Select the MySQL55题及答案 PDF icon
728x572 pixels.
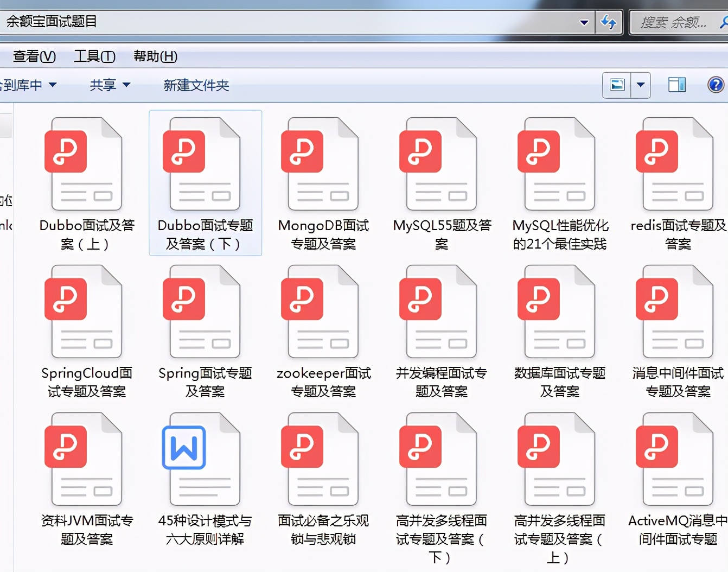tap(438, 164)
